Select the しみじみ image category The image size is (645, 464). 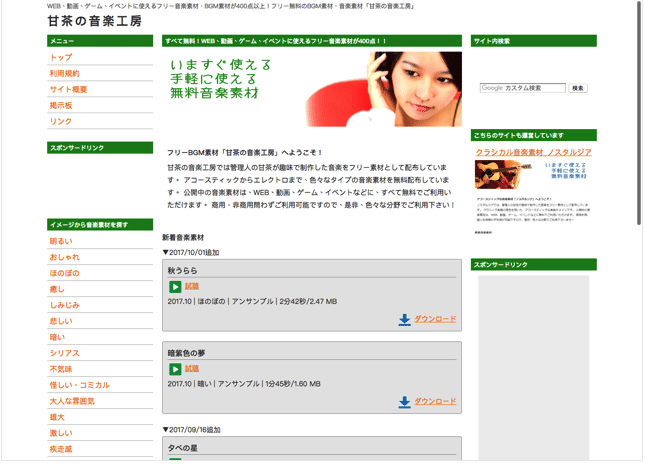coord(65,305)
